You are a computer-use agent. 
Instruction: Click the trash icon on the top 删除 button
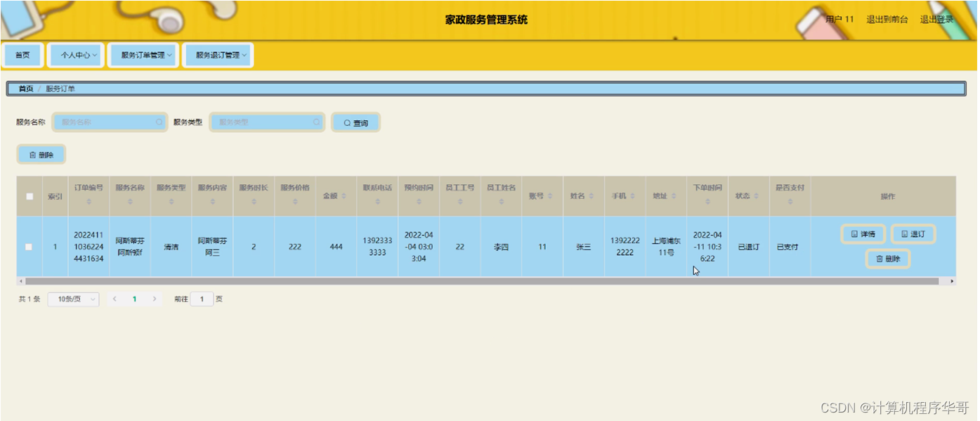(33, 154)
